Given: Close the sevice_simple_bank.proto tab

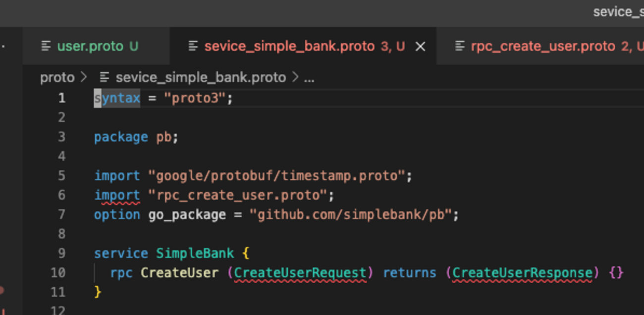Looking at the screenshot, I should (x=420, y=47).
